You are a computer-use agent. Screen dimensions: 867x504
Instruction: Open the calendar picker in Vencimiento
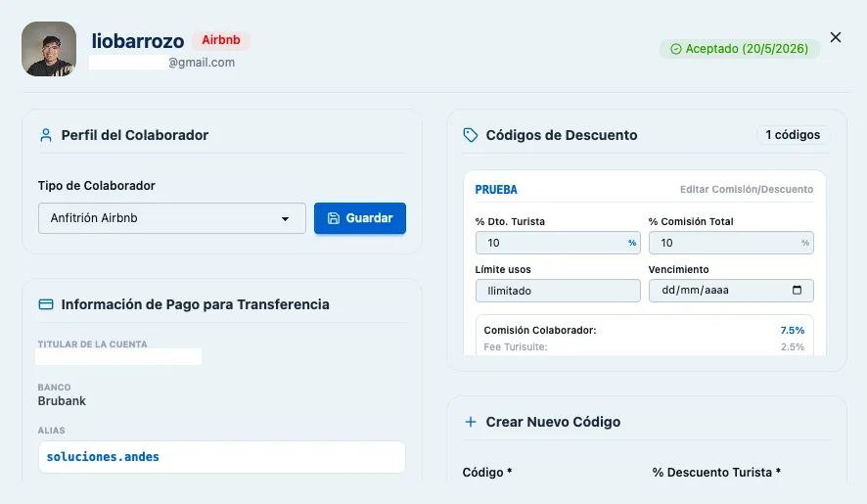tap(797, 290)
